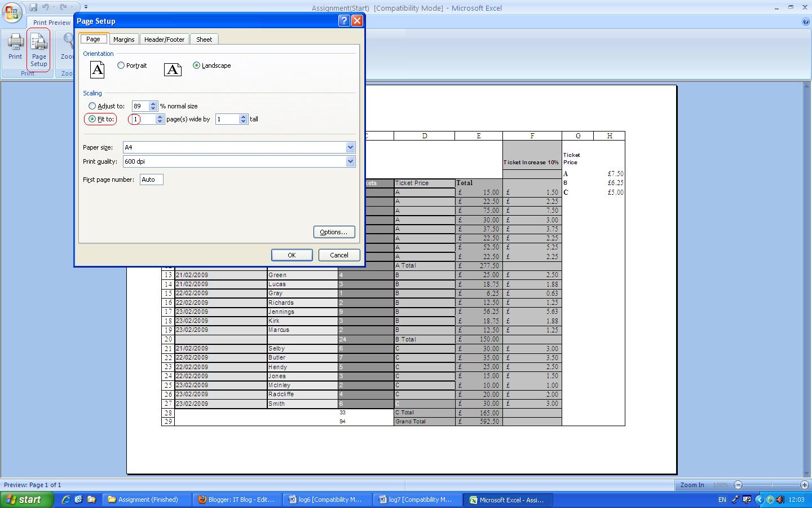Viewport: 812px width, 508px height.
Task: Increase Adjust to percentage spinner
Action: point(153,104)
